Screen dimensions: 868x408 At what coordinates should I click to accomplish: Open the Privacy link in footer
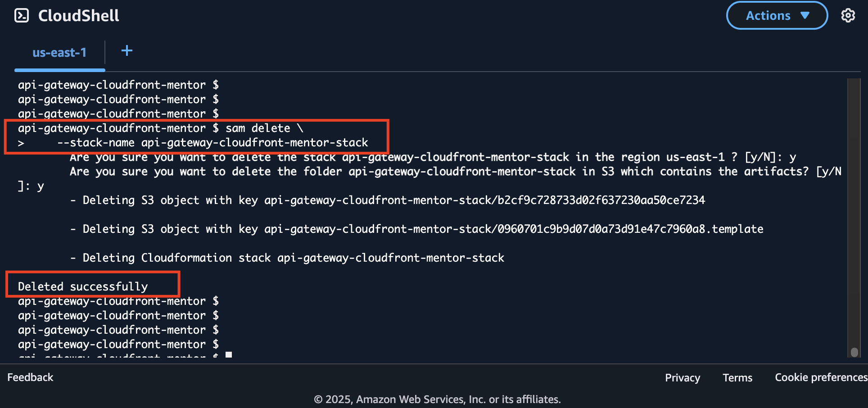click(682, 378)
